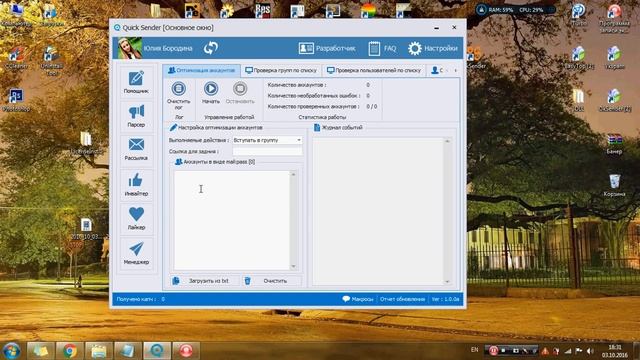This screenshot has height=360, width=640.
Task: Open the Quick Sender taskbar icon
Action: 157,351
